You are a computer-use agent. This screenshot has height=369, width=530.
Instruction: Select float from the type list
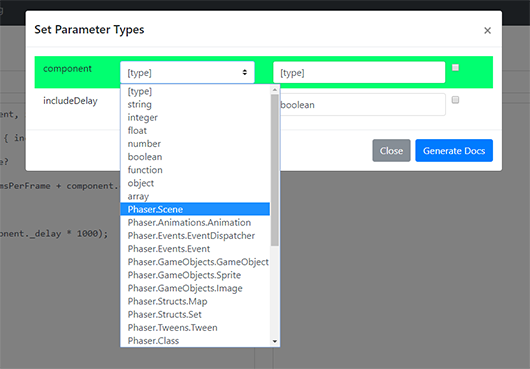point(195,131)
